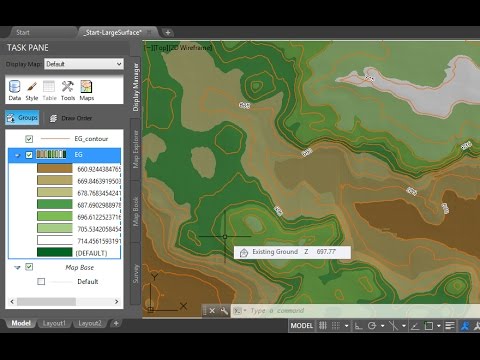Select the EG_contour layer name
Image resolution: width=480 pixels, height=360 pixels.
[x=91, y=139]
